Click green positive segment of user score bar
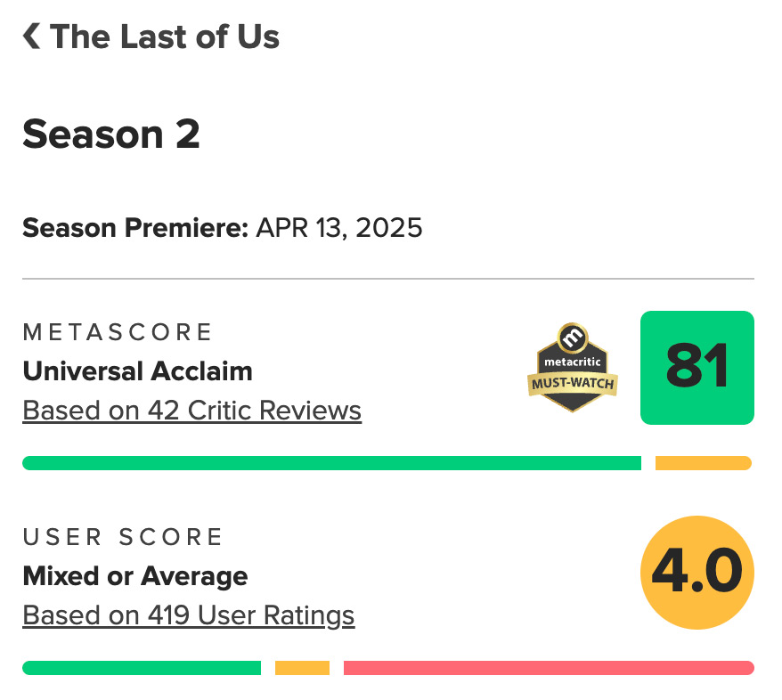The width and height of the screenshot is (782, 700). 142,668
